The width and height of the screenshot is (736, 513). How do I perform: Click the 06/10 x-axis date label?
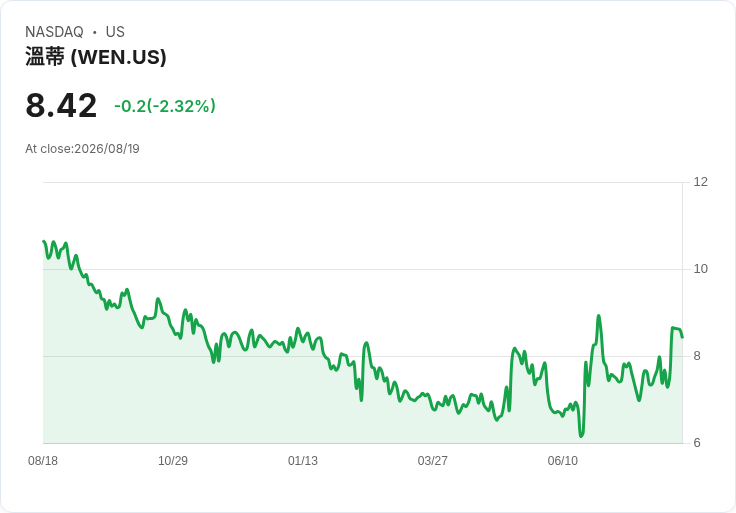[562, 461]
